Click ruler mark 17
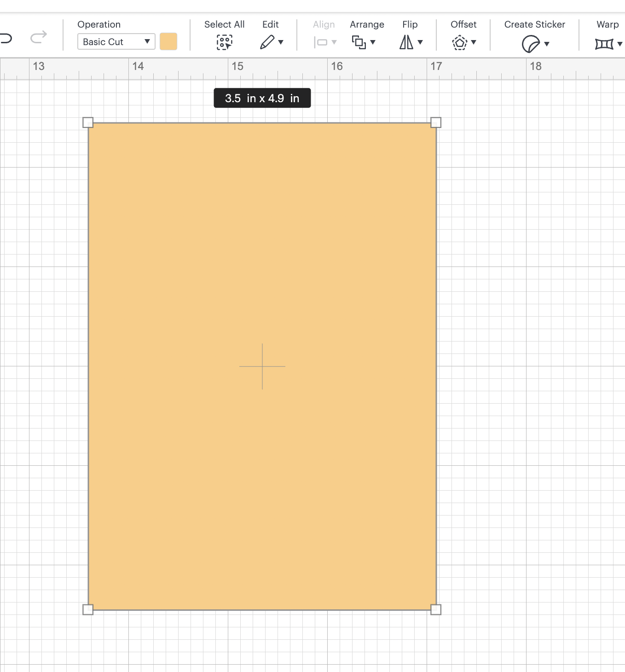The image size is (625, 672). click(436, 66)
